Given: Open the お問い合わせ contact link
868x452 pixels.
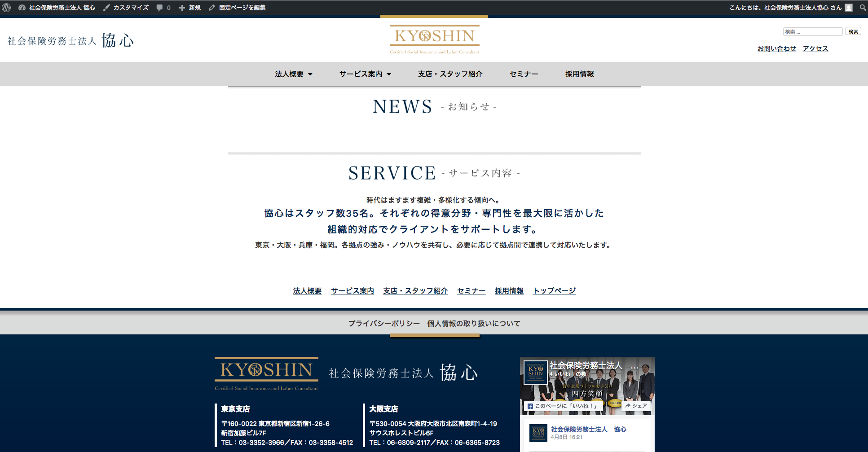Looking at the screenshot, I should coord(776,49).
